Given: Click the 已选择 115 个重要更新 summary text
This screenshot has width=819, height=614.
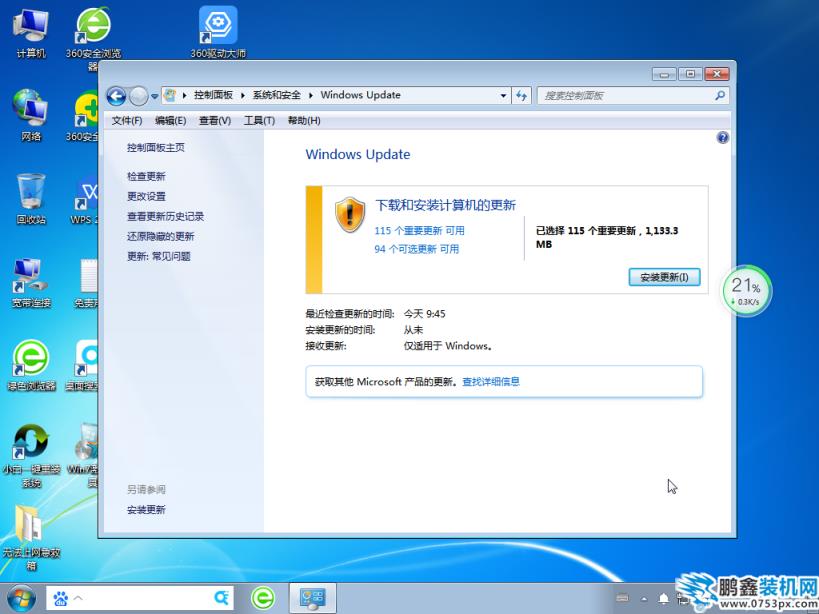Looking at the screenshot, I should (607, 238).
